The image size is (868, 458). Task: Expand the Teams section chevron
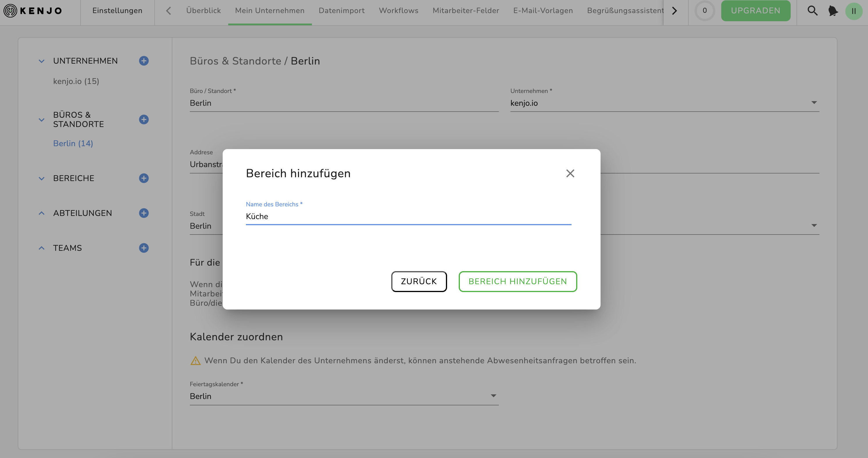point(42,248)
